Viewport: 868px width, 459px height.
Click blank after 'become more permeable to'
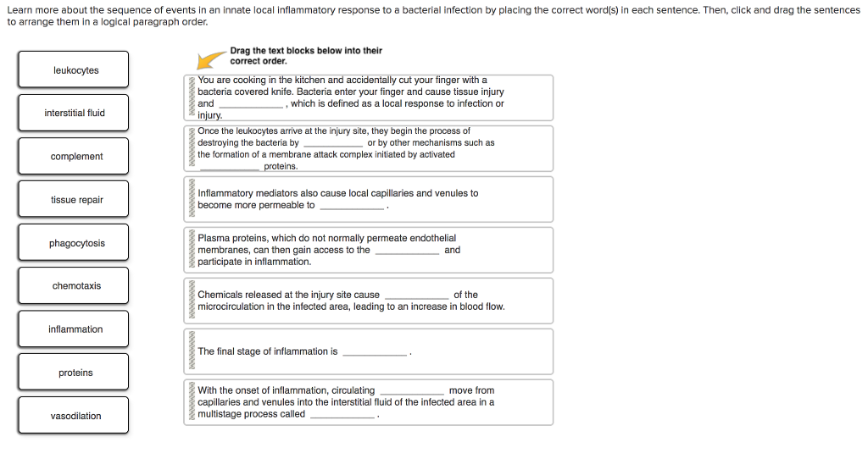(352, 206)
